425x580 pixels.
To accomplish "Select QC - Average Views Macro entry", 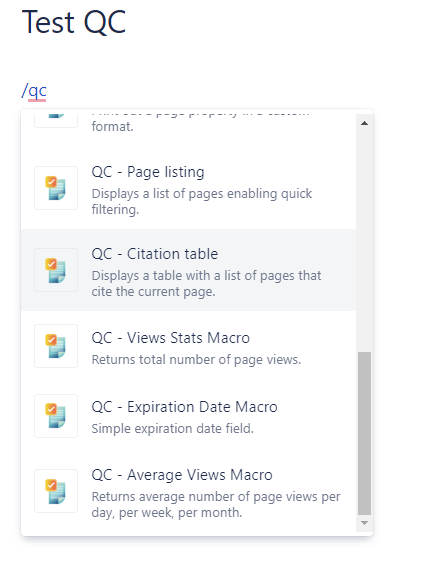I will 188,492.
